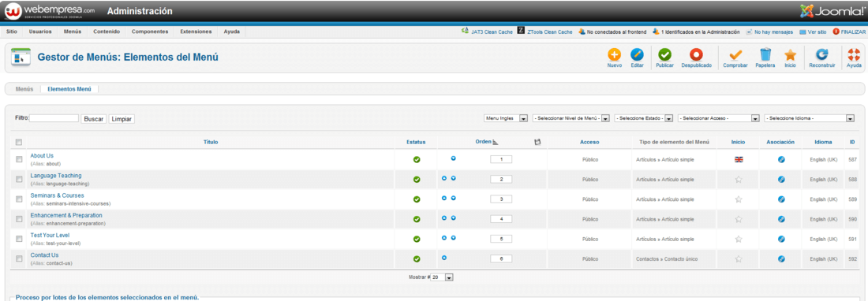Image resolution: width=868 pixels, height=301 pixels.
Task: Click the Publicar green check icon
Action: point(665,54)
